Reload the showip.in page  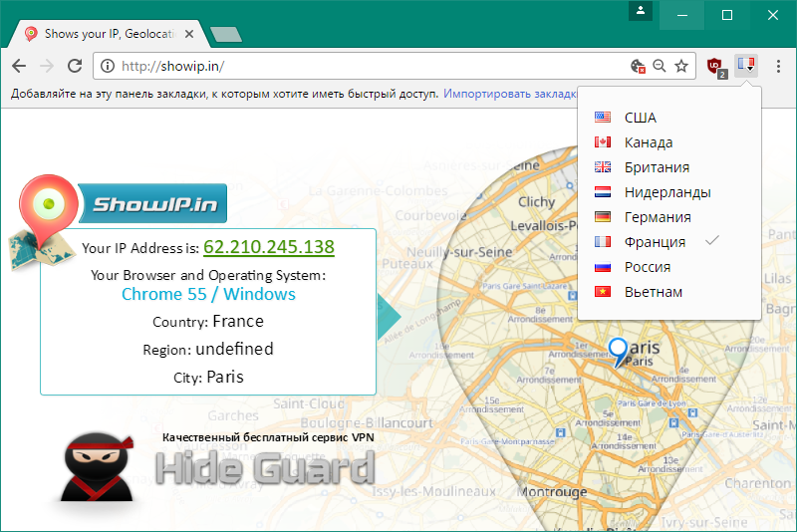pyautogui.click(x=75, y=66)
